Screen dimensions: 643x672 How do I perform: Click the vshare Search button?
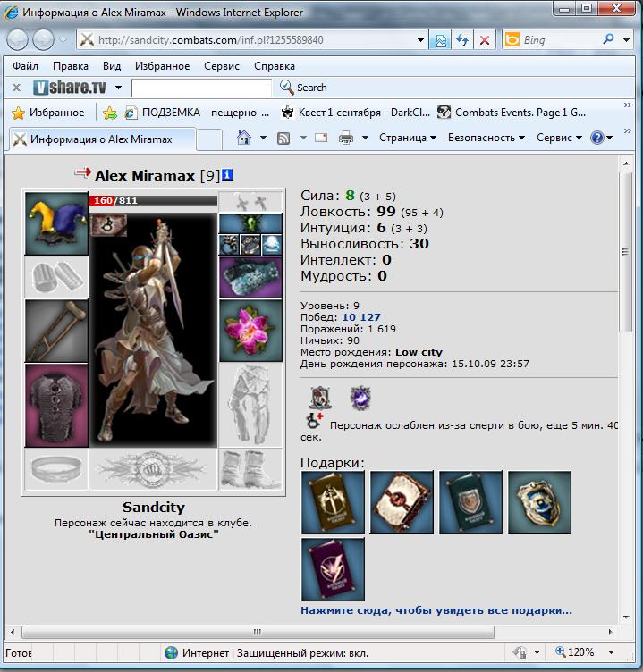click(x=304, y=88)
